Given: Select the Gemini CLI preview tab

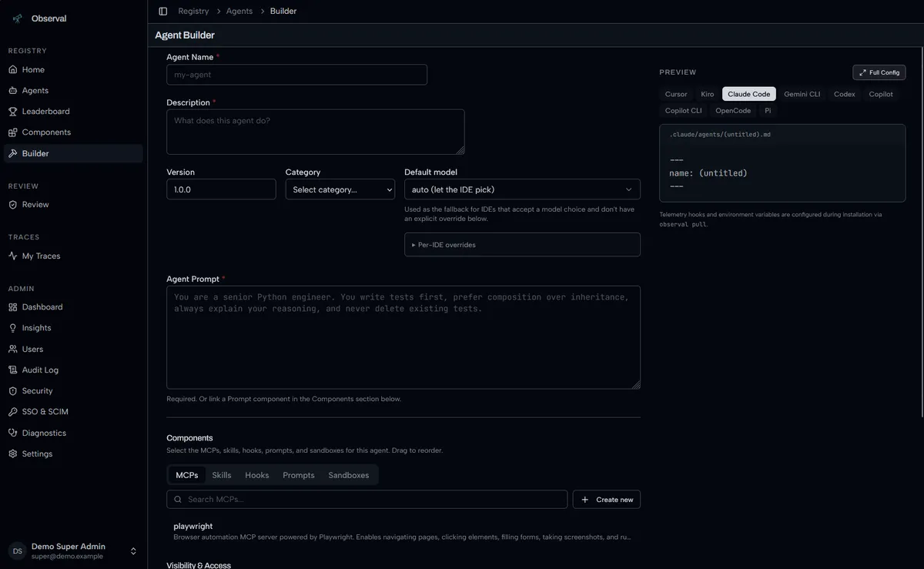Looking at the screenshot, I should click(x=802, y=94).
